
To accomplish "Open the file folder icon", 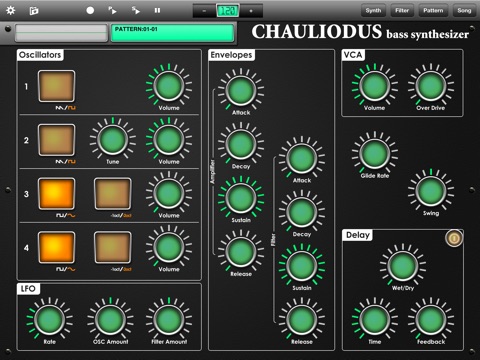I will coord(34,11).
